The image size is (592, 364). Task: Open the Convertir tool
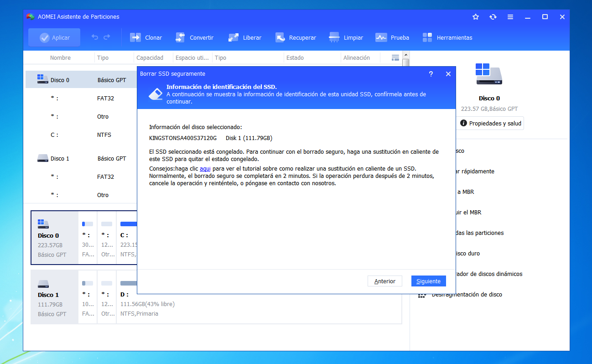click(x=194, y=37)
